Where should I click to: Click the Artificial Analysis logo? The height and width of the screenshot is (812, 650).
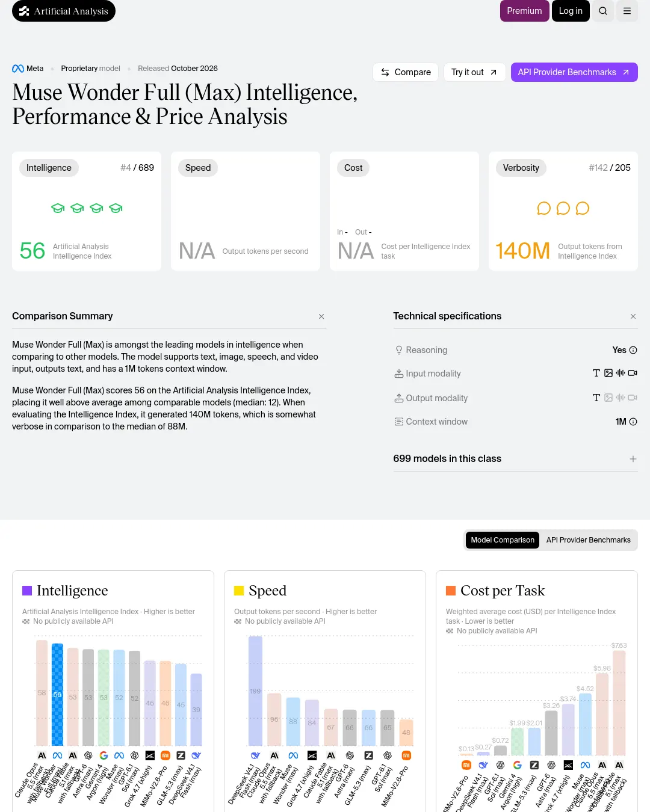pos(64,11)
